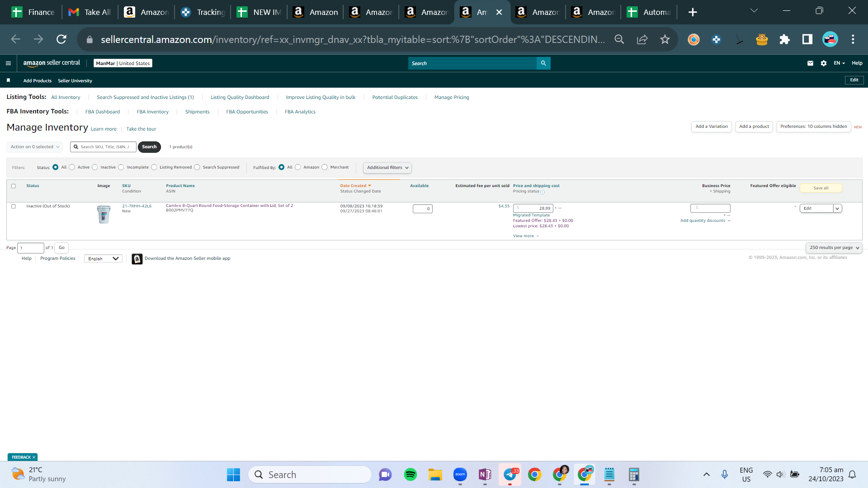The height and width of the screenshot is (488, 868).
Task: Go back to the previous page
Action: coord(16,39)
